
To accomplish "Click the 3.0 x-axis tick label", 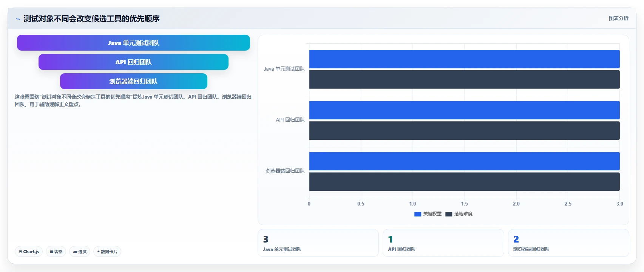I will tap(619, 204).
